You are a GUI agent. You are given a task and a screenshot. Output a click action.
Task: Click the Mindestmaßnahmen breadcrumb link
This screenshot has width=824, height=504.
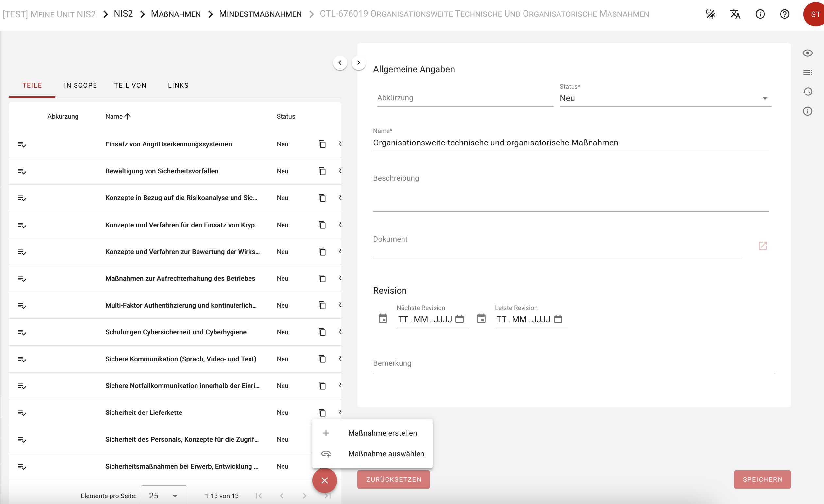[260, 14]
